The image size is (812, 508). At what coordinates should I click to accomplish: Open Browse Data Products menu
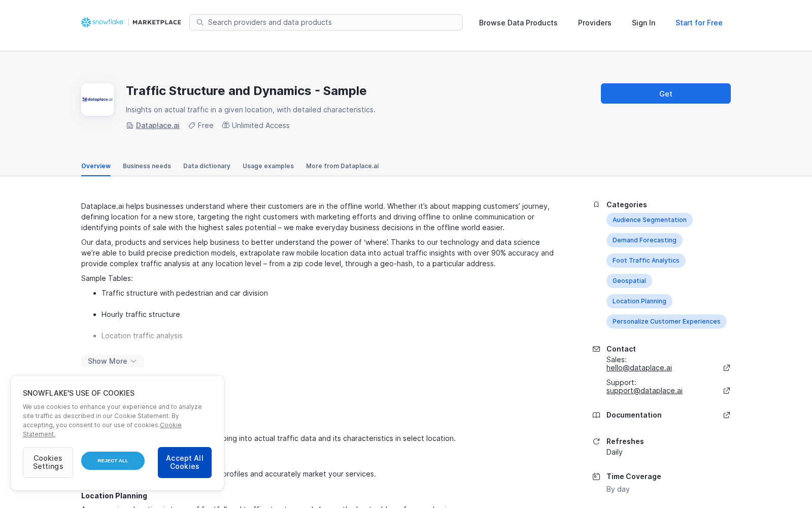518,23
